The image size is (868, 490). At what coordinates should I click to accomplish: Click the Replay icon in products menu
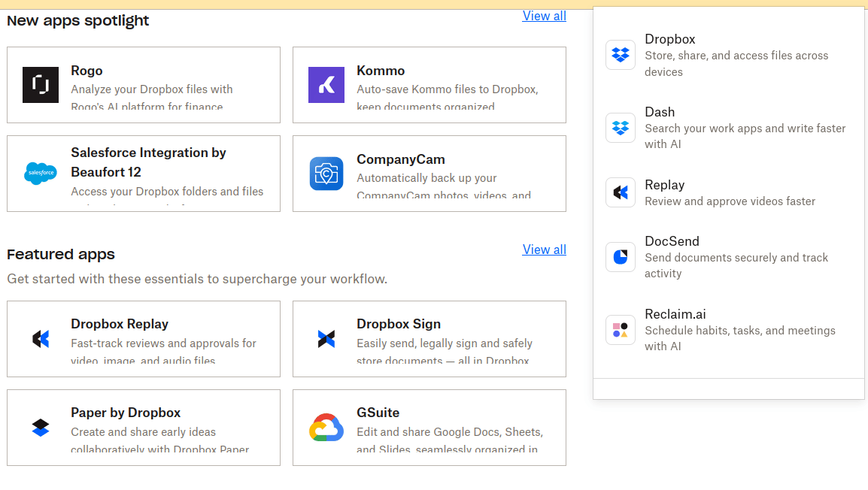point(620,192)
